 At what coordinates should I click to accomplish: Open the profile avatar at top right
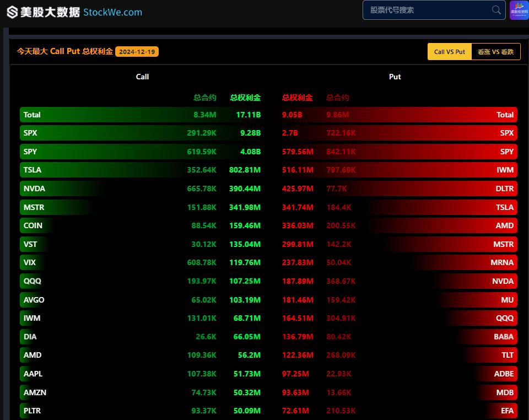pyautogui.click(x=519, y=10)
